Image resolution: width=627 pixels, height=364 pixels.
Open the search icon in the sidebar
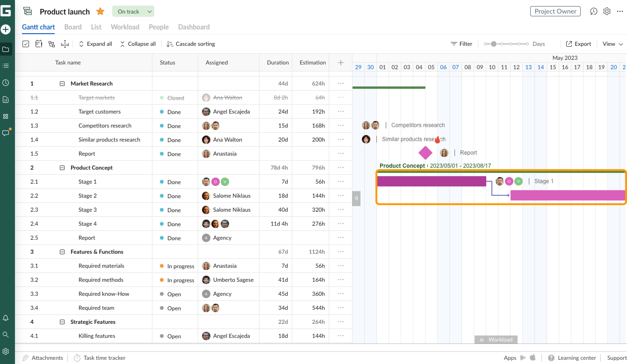coord(6,335)
